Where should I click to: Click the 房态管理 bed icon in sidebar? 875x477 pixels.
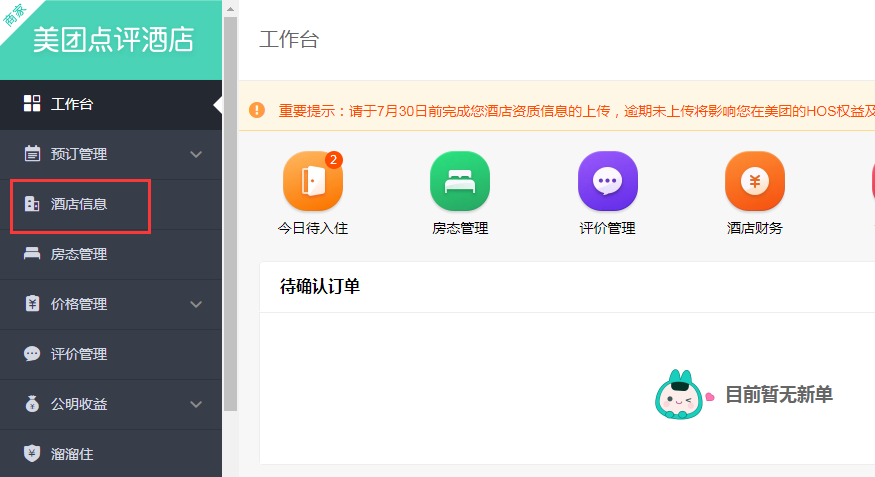click(32, 253)
